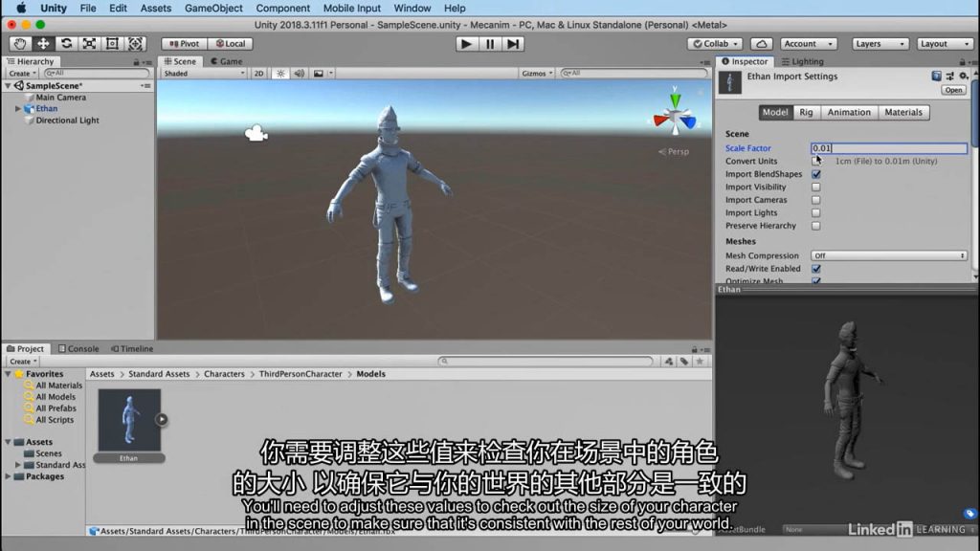Select the Hand tool in the toolbar
The height and width of the screenshot is (551, 980).
point(20,44)
